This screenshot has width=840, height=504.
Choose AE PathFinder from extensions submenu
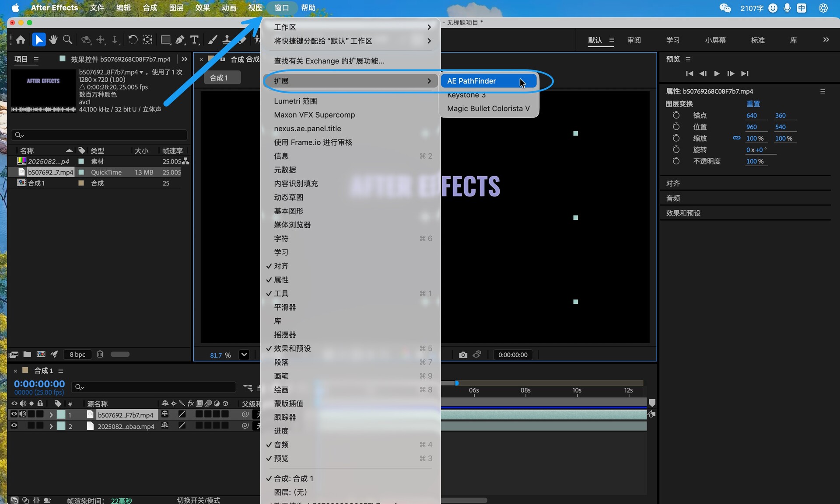point(472,81)
